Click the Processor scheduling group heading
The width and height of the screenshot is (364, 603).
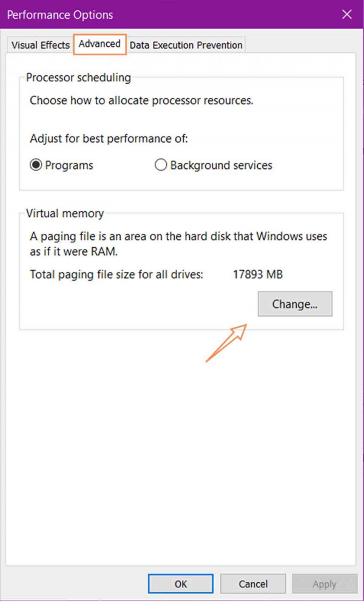[x=78, y=78]
